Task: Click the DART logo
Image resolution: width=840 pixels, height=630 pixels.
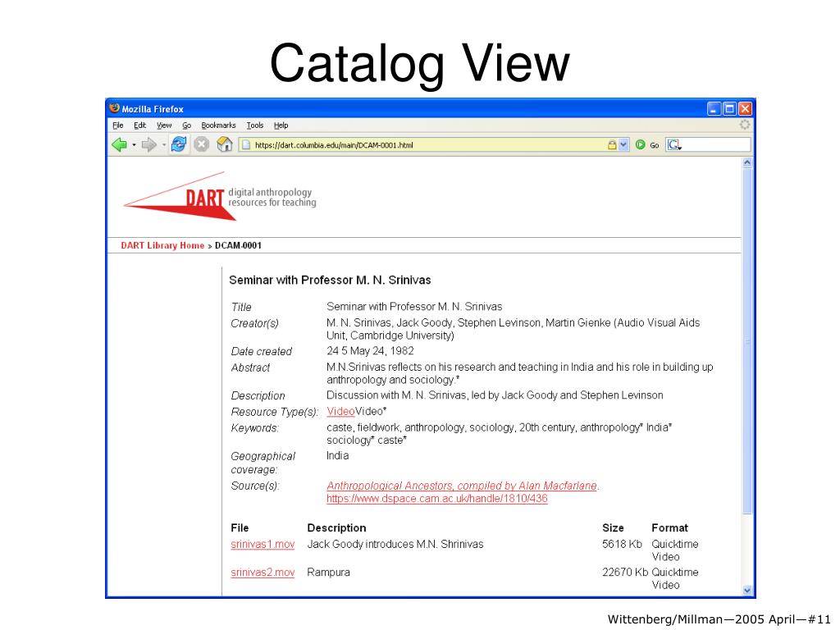Action: 220,197
